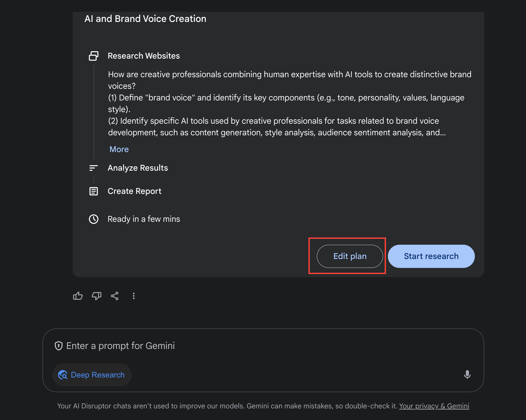The image size is (526, 420).
Task: Click the shield privacy icon in prompt box
Action: click(x=59, y=346)
